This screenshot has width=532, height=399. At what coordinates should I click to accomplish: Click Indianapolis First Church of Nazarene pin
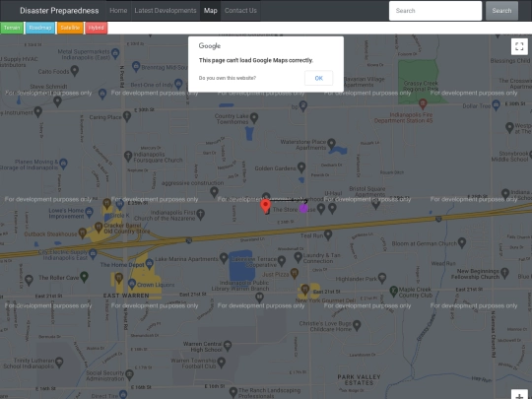coord(201,214)
